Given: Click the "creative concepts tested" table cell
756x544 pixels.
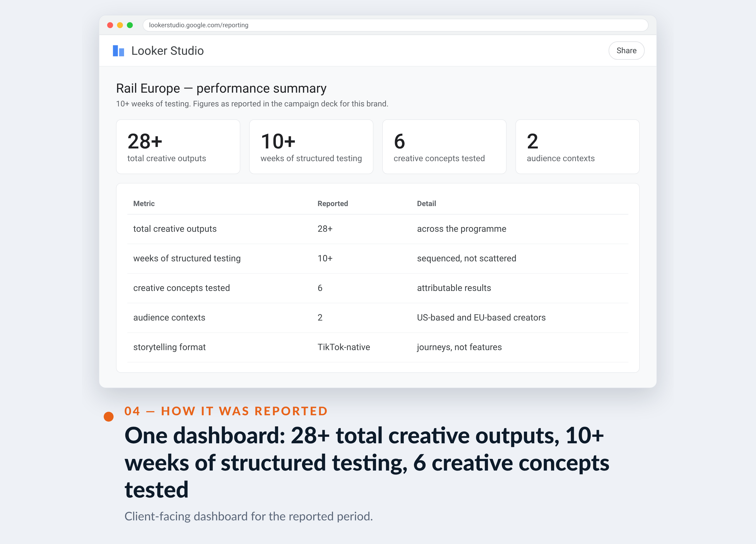Looking at the screenshot, I should point(182,288).
